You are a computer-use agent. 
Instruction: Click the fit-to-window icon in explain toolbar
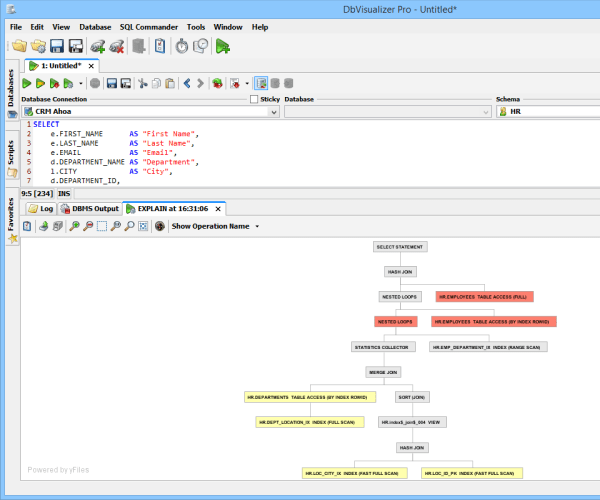tap(144, 226)
